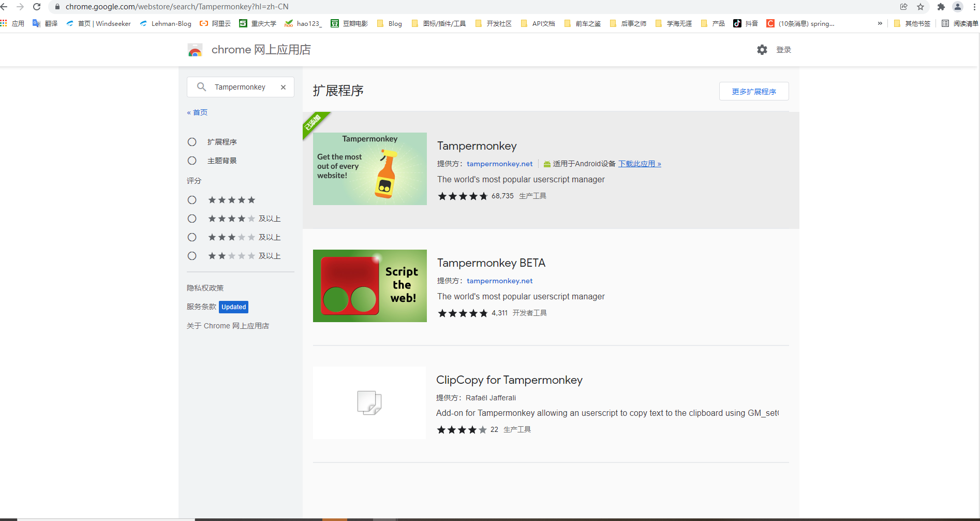The image size is (980, 521).
Task: Open the hao123_ bookmark
Action: point(303,23)
